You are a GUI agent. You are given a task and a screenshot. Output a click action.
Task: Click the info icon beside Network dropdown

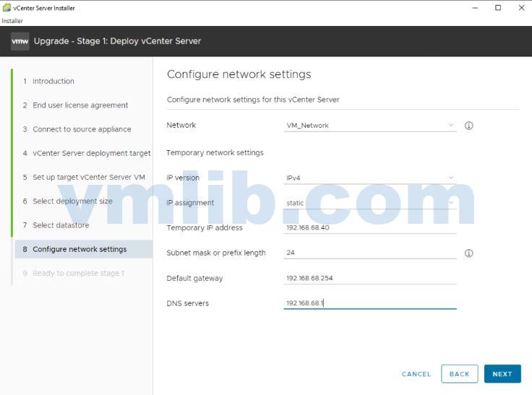coord(468,126)
